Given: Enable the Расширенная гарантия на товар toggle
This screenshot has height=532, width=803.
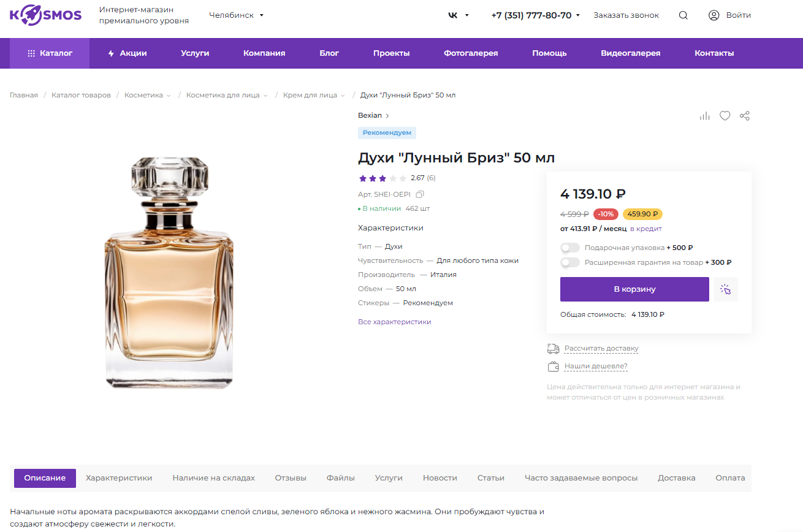Looking at the screenshot, I should coord(570,262).
